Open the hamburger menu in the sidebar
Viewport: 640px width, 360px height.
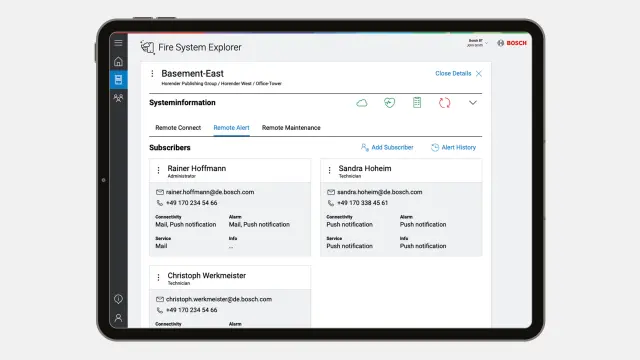tap(118, 42)
